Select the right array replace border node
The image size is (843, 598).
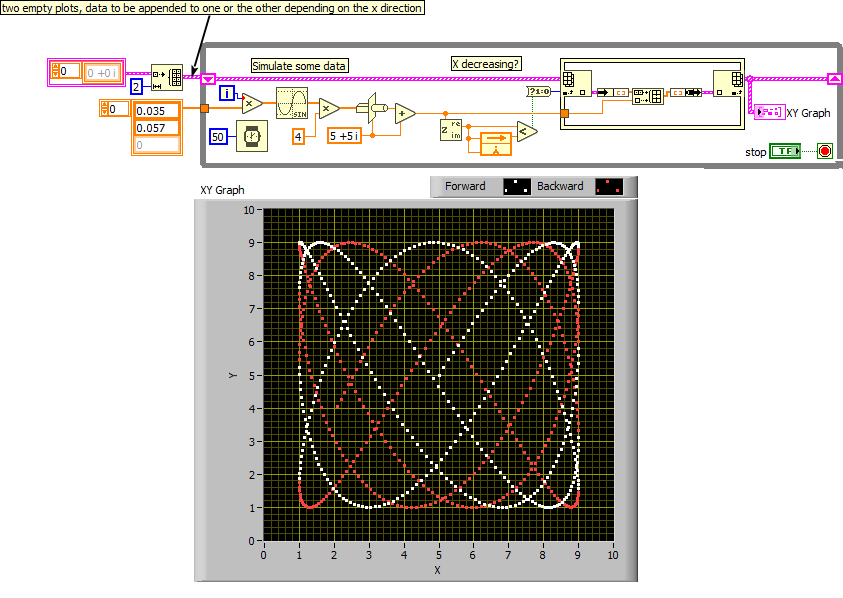click(728, 83)
